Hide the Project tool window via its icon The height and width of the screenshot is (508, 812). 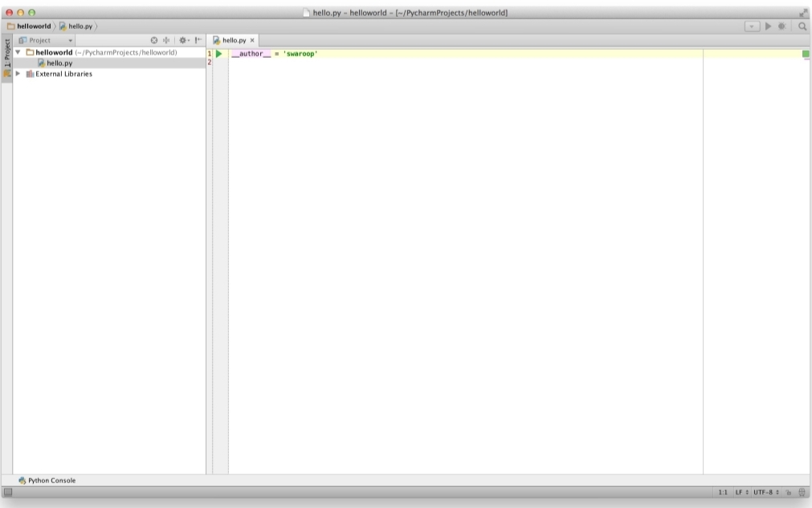click(199, 39)
